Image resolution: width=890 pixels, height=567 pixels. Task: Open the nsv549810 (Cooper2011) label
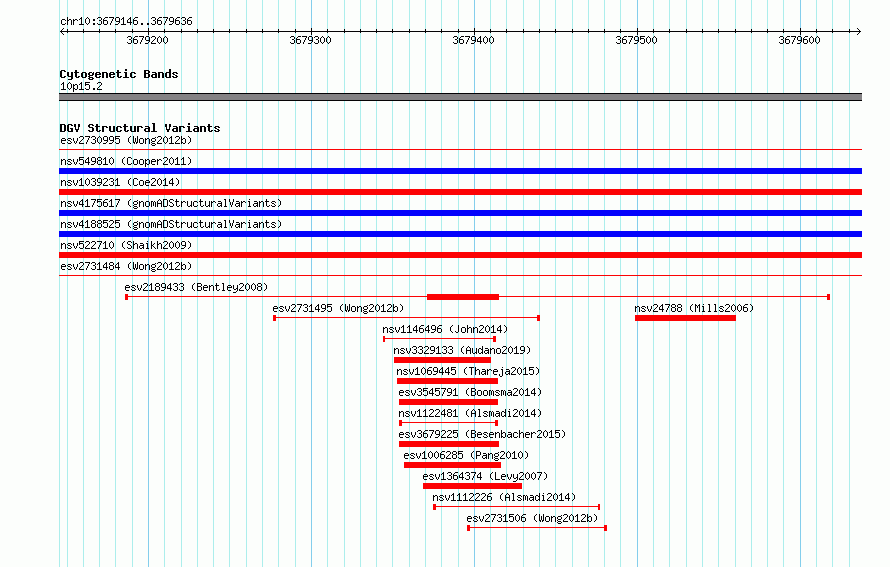click(x=126, y=161)
